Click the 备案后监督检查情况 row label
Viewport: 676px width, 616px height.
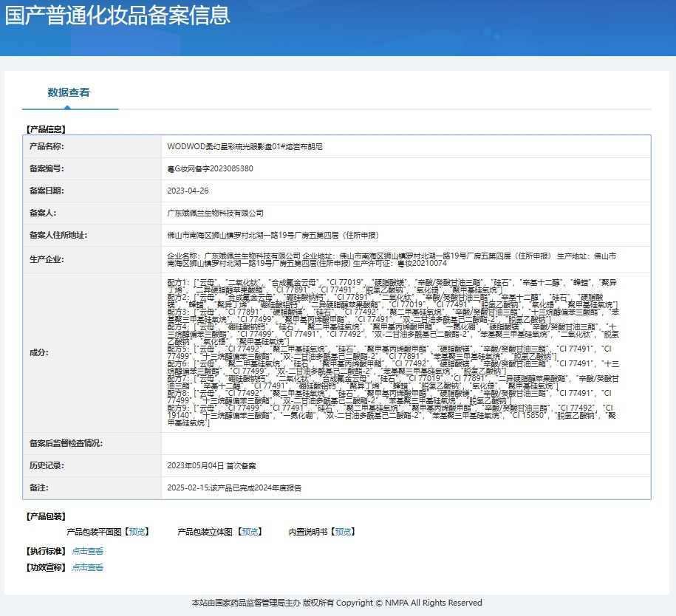pos(66,444)
